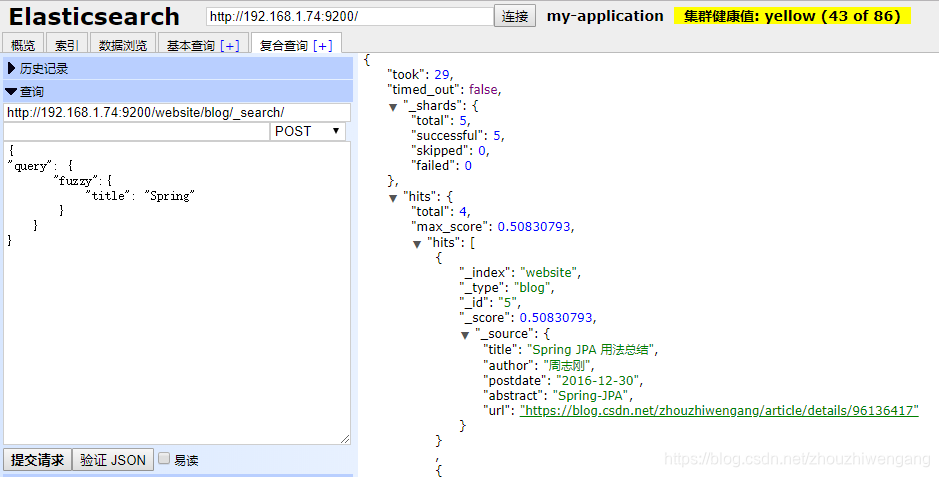Open the blog.csdn.net article url link

point(719,411)
